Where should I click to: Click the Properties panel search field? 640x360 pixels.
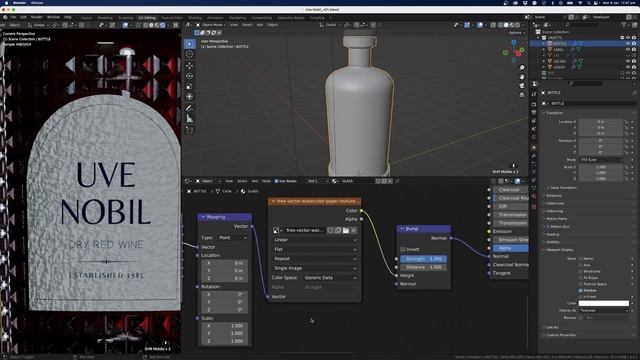click(585, 84)
